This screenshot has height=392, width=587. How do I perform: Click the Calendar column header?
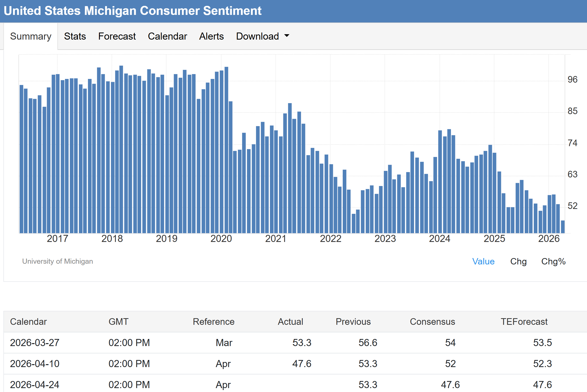click(28, 322)
